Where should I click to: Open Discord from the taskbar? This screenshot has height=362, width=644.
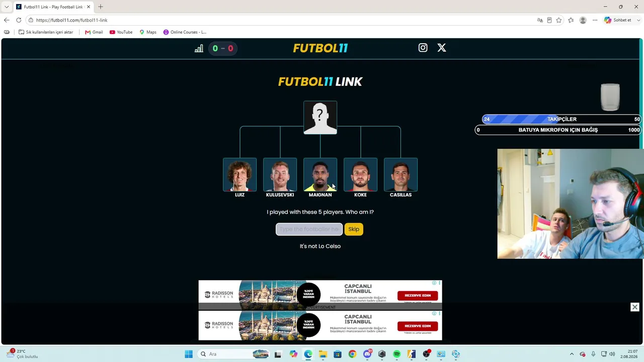(367, 354)
